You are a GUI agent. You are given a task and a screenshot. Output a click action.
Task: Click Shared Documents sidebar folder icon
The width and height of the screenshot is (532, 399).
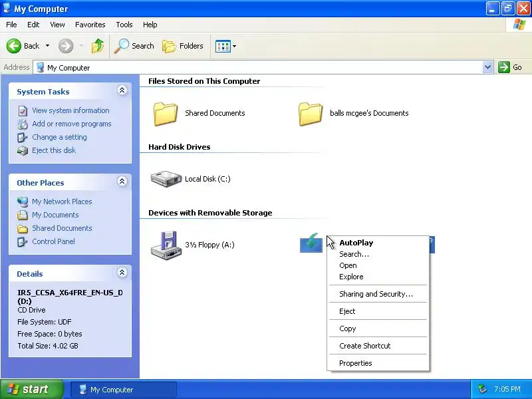(x=23, y=229)
